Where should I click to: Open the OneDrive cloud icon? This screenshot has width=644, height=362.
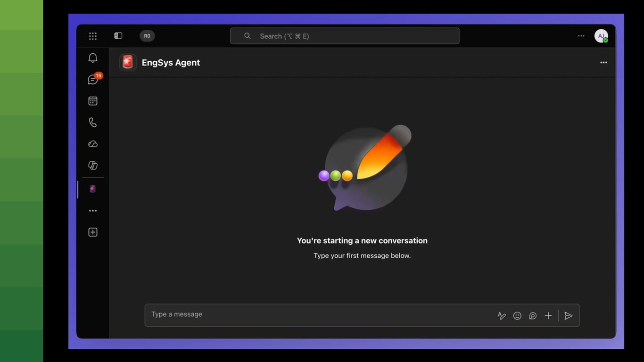[93, 144]
